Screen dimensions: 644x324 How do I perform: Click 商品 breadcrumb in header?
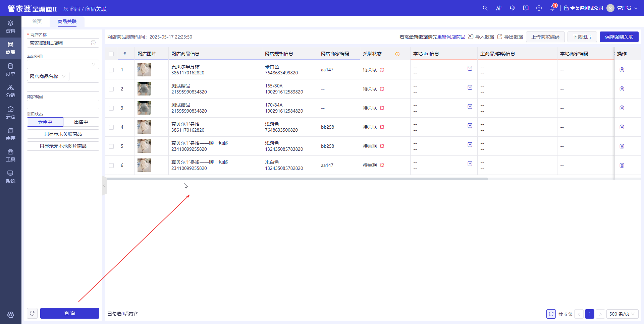coord(75,9)
